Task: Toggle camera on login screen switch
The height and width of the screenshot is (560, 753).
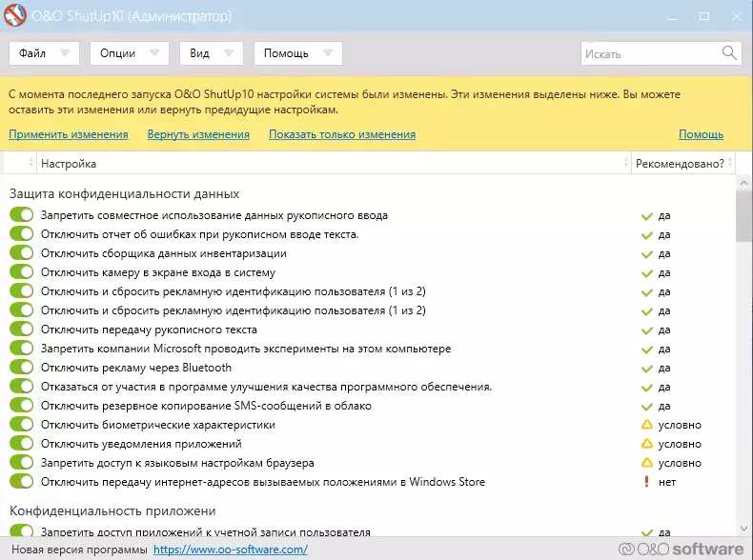Action: point(21,271)
